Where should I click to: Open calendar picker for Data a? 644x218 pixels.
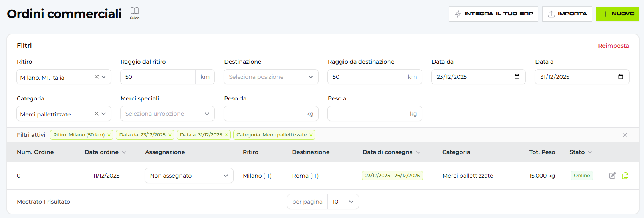[x=621, y=77]
